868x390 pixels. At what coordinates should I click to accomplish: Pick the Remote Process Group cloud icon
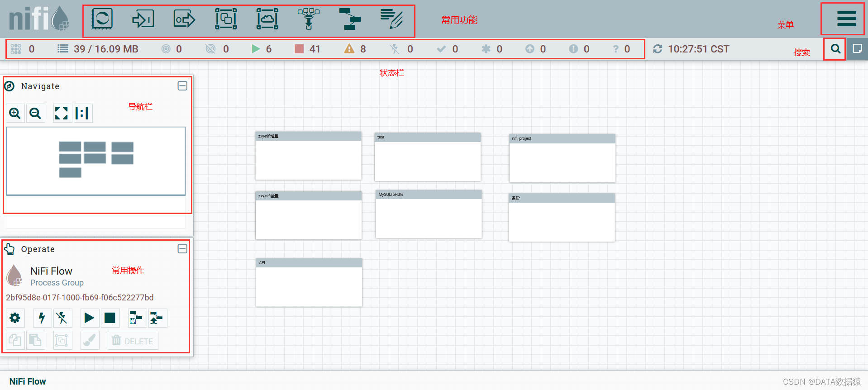pyautogui.click(x=267, y=19)
